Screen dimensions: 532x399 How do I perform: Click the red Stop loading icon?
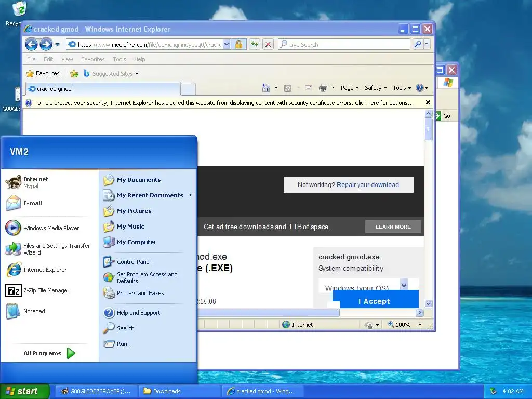tap(268, 45)
